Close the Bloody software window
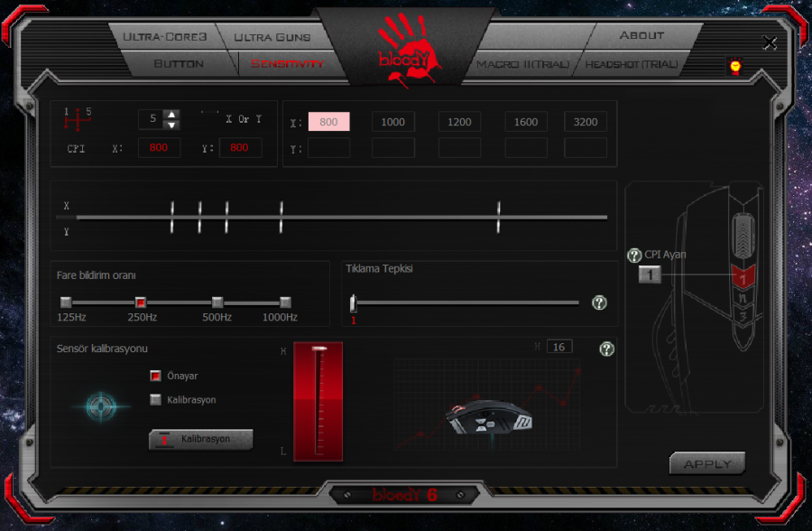 [x=770, y=42]
